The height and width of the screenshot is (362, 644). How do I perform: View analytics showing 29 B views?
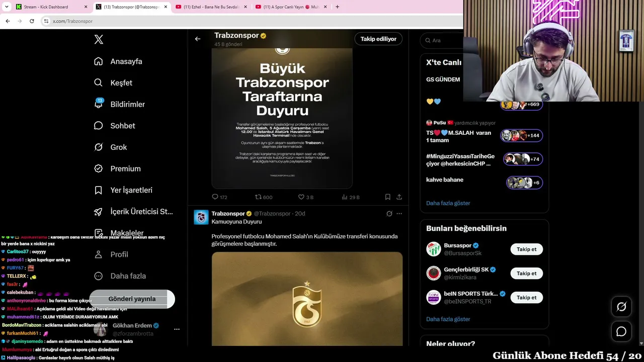[x=351, y=197]
